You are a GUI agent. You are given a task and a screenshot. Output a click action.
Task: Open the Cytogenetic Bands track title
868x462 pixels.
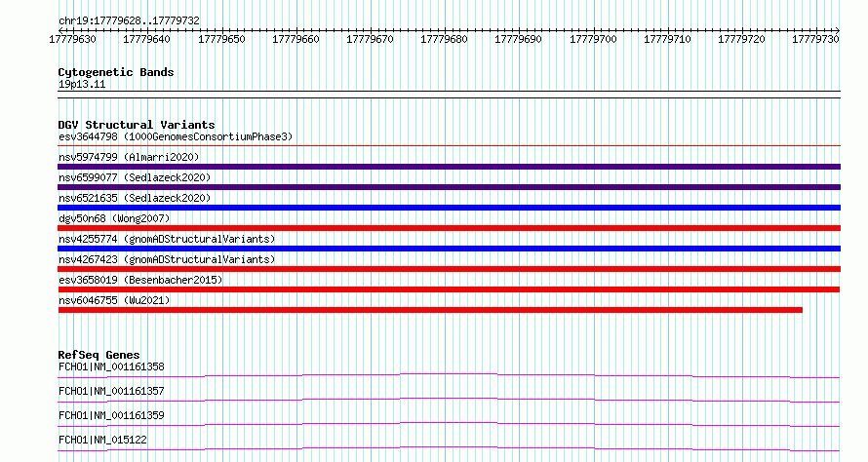[116, 72]
